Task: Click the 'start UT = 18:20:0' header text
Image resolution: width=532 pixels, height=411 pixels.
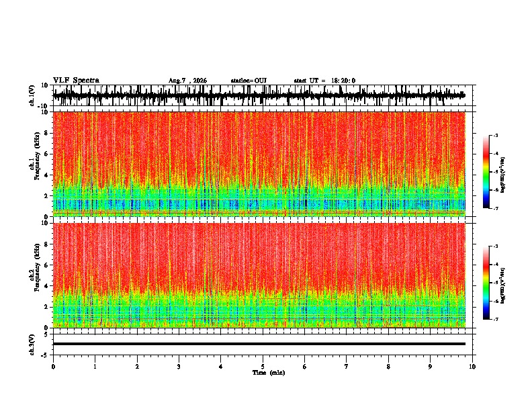Action: pyautogui.click(x=324, y=81)
